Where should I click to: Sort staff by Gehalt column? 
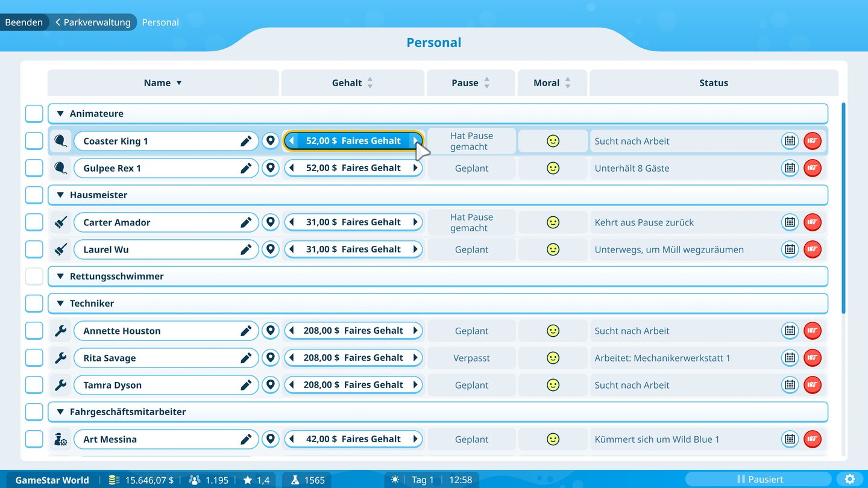pos(353,83)
